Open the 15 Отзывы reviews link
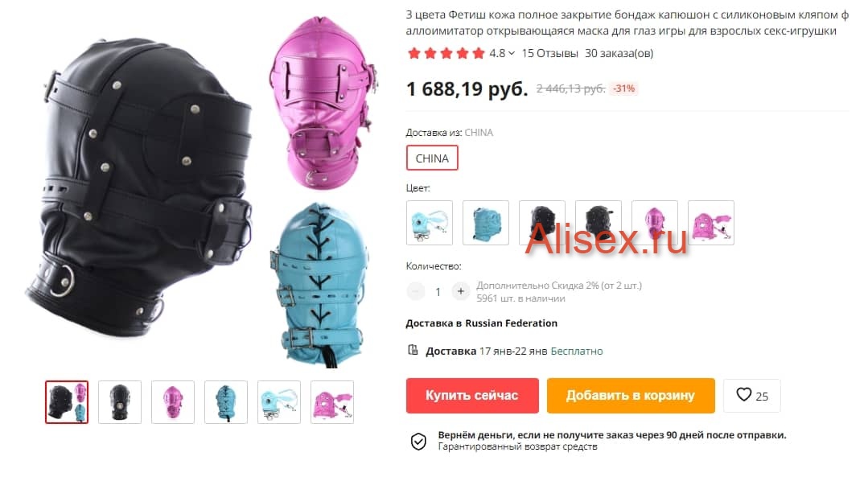Image resolution: width=868 pixels, height=477 pixels. (549, 53)
